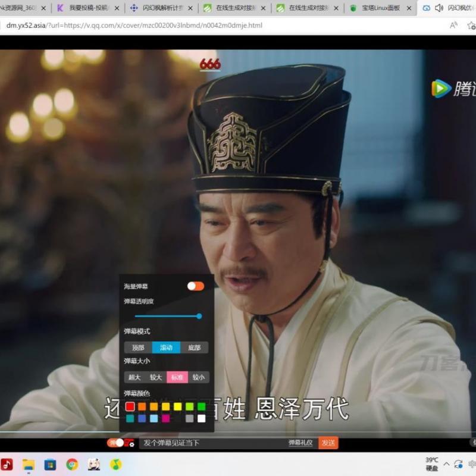Open the 弹幕礼仪 link
The height and width of the screenshot is (476, 476).
300,443
